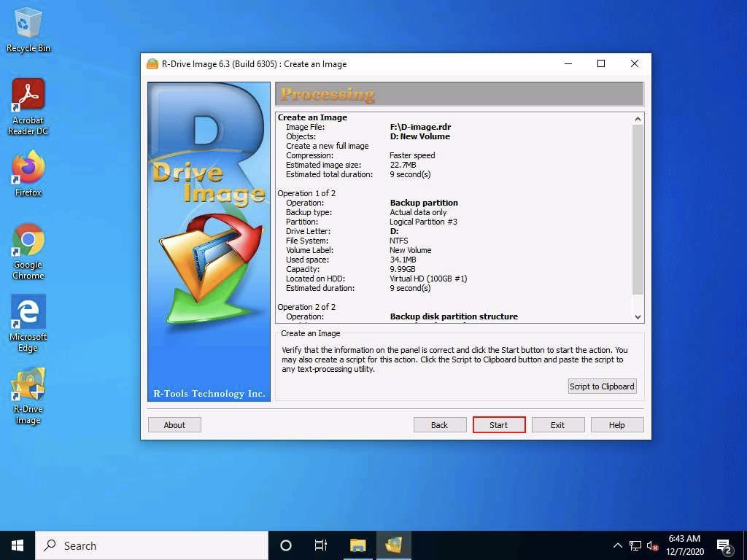Click the R-Drive Image title bar icon
The width and height of the screenshot is (747, 560).
pos(152,64)
